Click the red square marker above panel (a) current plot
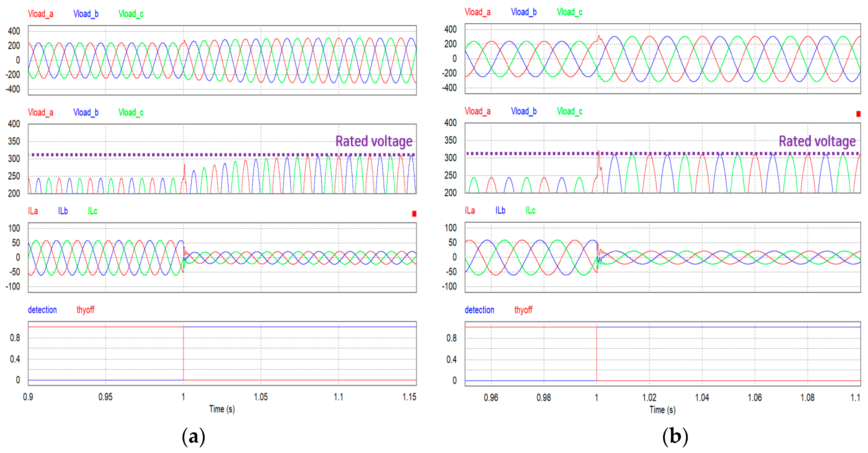 point(414,214)
